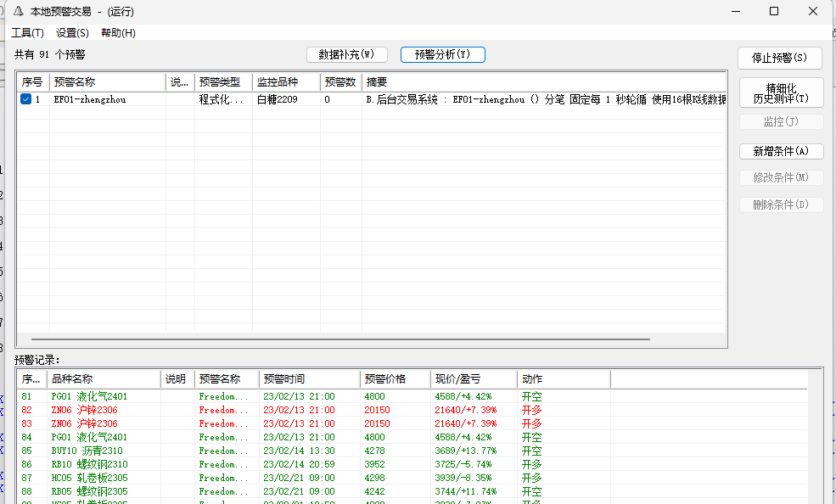Click the bell icon in the title bar
This screenshot has width=836, height=504.
[x=18, y=11]
